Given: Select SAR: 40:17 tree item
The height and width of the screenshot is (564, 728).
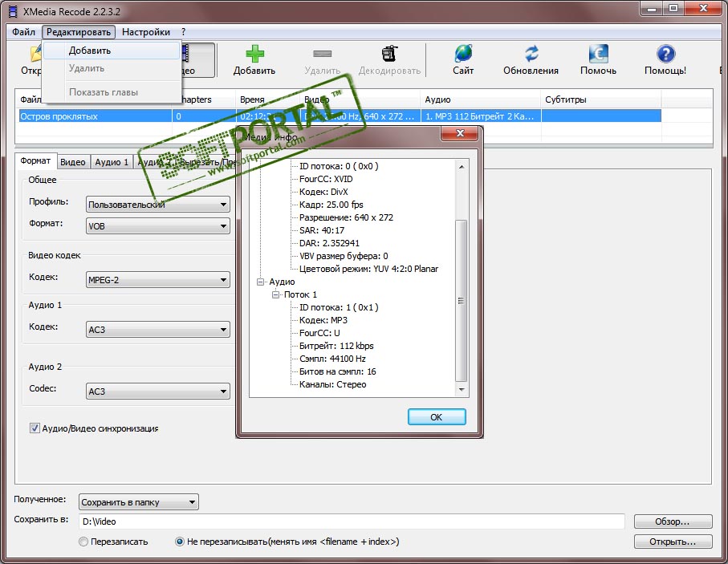Looking at the screenshot, I should 322,230.
